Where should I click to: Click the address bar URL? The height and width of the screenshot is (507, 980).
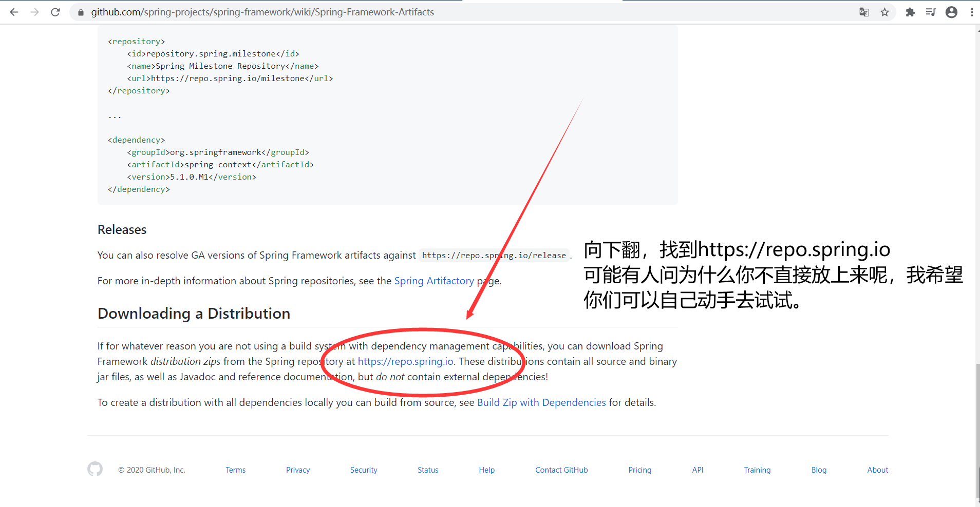[x=262, y=12]
